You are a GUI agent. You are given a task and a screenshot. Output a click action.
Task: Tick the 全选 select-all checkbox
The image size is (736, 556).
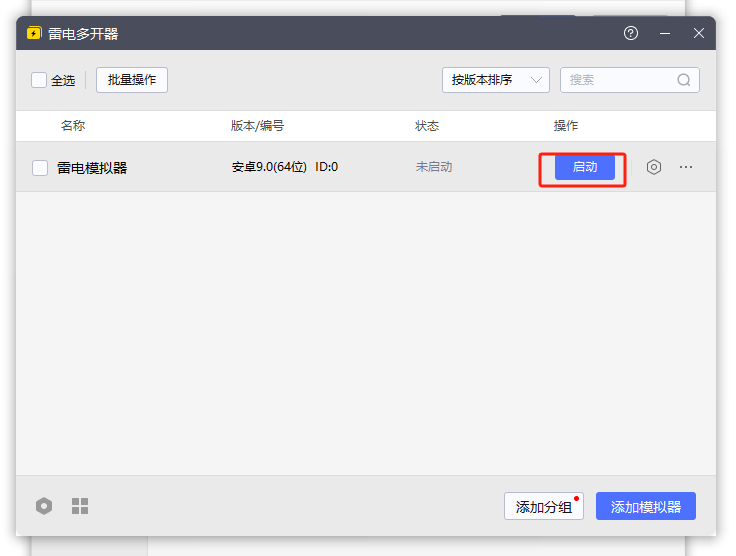[x=39, y=80]
